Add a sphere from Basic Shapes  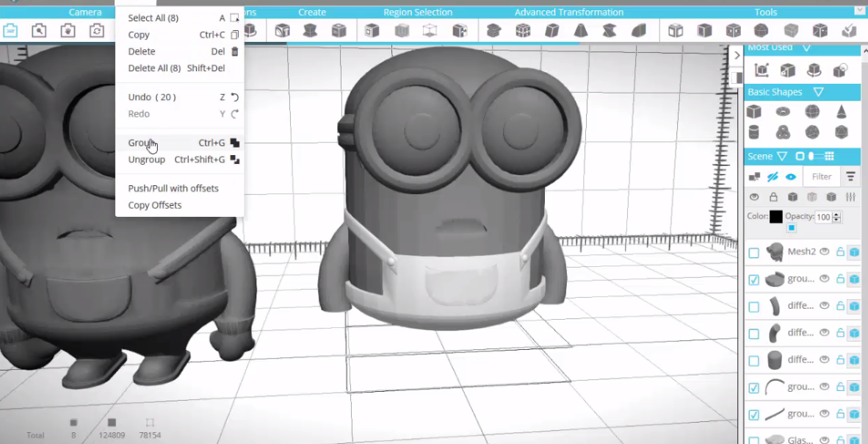[812, 112]
